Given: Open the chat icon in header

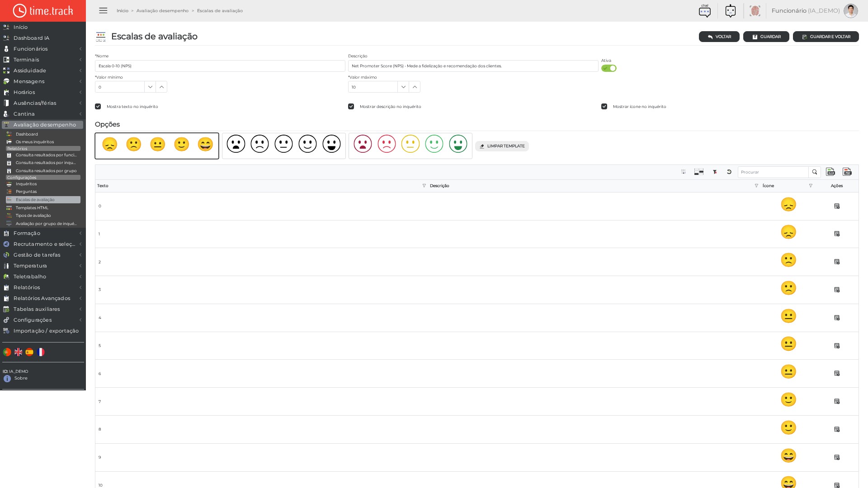Looking at the screenshot, I should [x=704, y=11].
